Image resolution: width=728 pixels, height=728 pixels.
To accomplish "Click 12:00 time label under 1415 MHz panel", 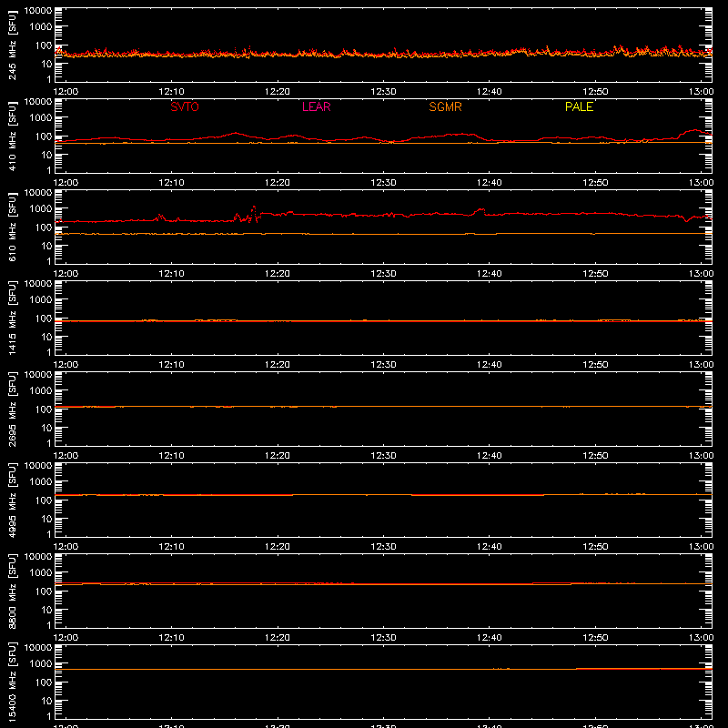I will pyautogui.click(x=66, y=365).
